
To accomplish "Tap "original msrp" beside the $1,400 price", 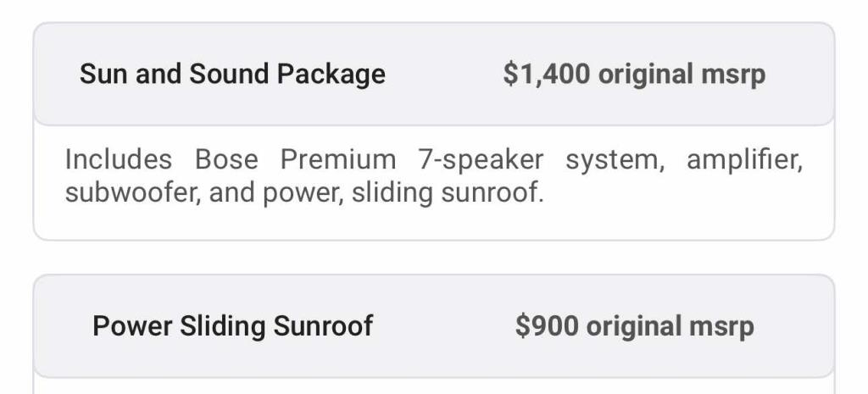I will pos(682,75).
